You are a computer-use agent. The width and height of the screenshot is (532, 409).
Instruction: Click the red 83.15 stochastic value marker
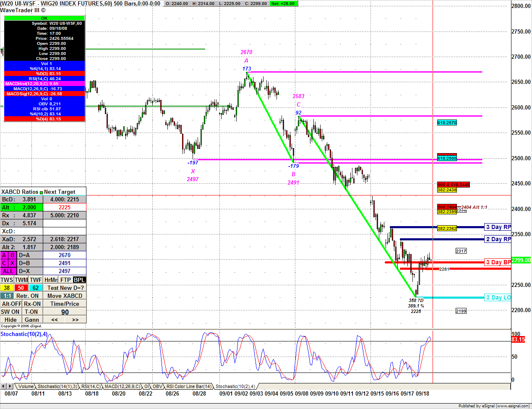pyautogui.click(x=518, y=339)
